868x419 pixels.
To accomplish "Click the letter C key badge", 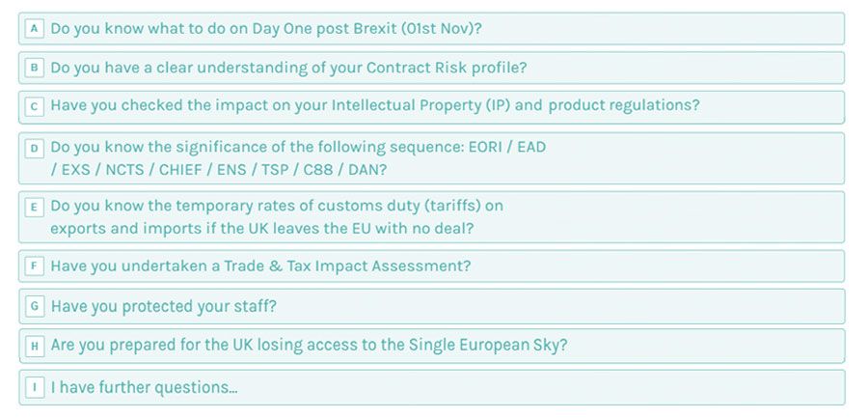I will tap(35, 106).
